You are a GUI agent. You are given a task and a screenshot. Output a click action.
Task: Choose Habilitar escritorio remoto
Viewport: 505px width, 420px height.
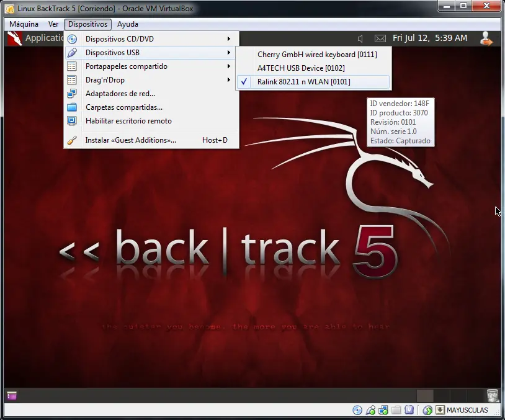pyautogui.click(x=151, y=121)
